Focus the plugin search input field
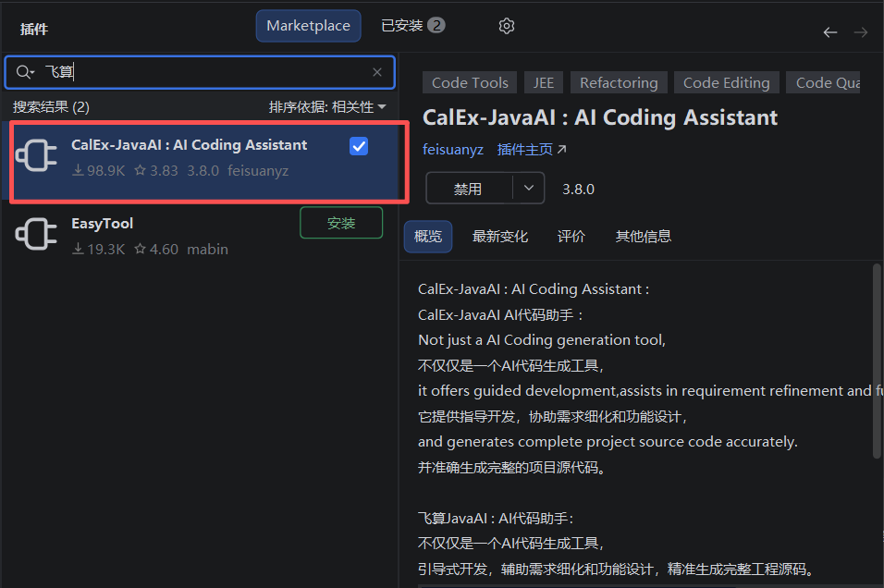Viewport: 884px width, 588px height. tap(200, 72)
